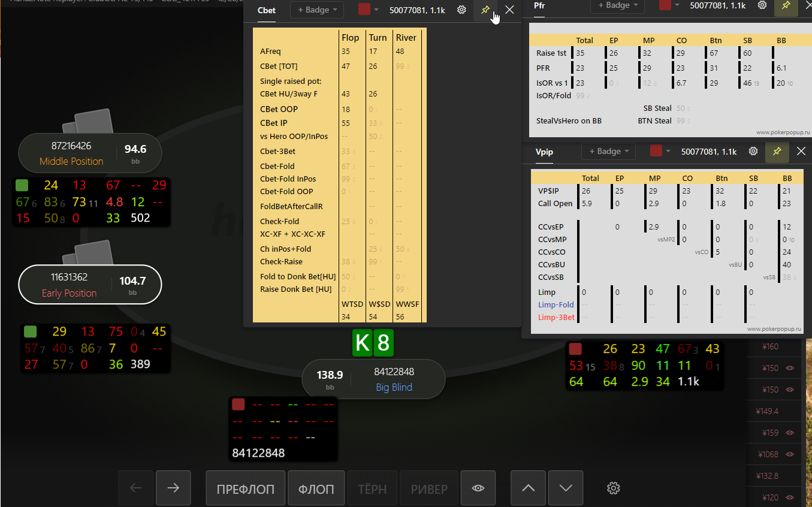Click green marker in Early Position HUD
The image size is (812, 507).
click(30, 331)
